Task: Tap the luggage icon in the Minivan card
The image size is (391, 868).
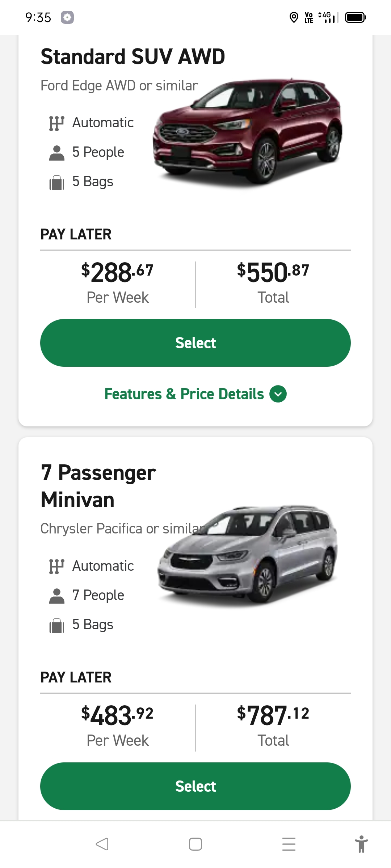Action: 56,625
